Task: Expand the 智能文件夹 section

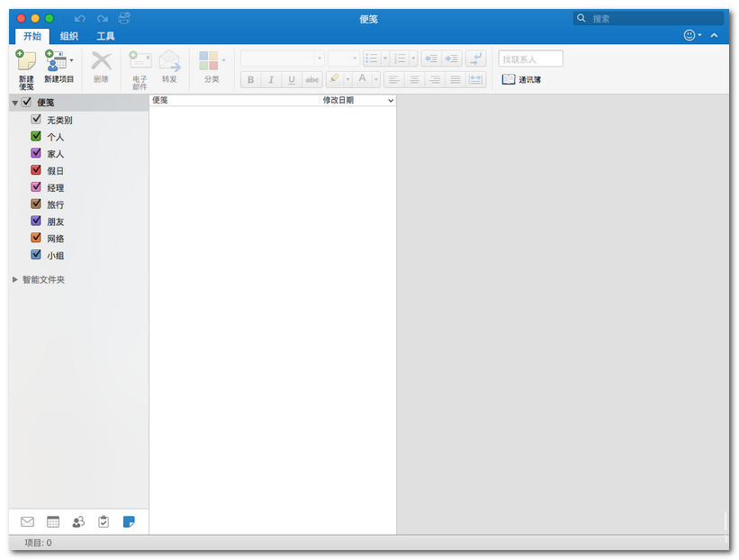Action: [15, 279]
